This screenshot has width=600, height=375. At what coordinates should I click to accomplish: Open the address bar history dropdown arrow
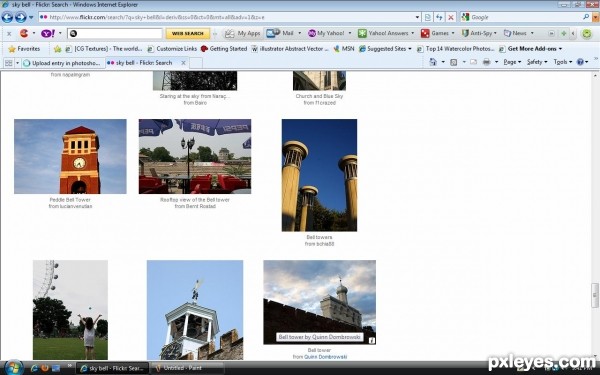[x=417, y=17]
